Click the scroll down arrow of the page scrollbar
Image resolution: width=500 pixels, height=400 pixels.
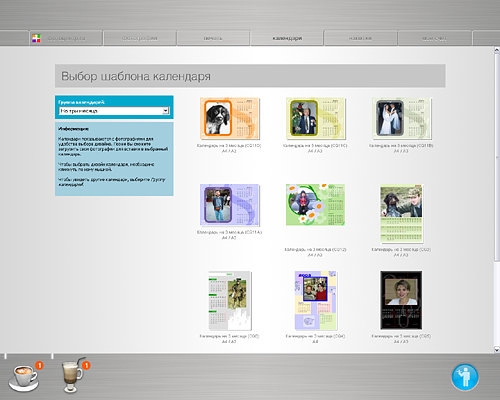496,349
